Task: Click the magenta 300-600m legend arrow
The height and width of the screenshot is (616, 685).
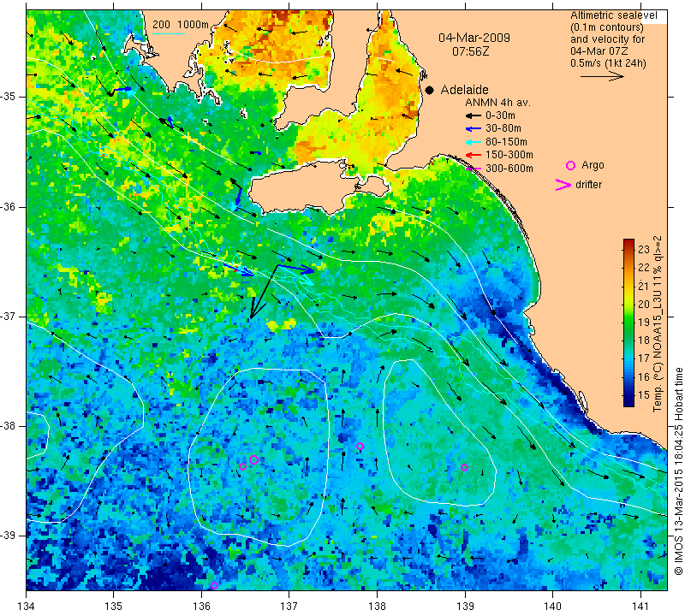Action: pos(473,168)
